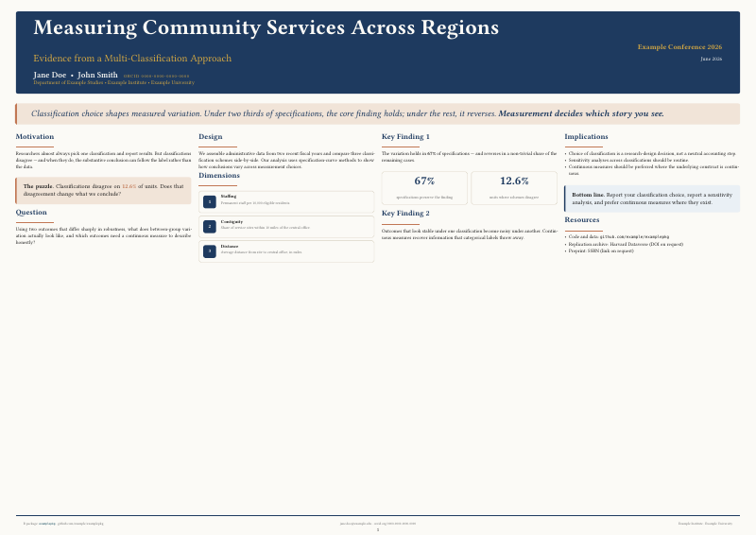Viewport: 756px width, 535px height.
Task: Click the Key Finding 2 heading
Action: [x=405, y=214]
